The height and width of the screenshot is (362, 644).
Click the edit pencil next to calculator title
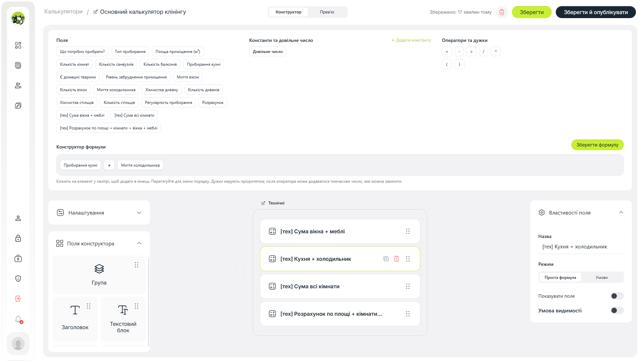point(96,12)
